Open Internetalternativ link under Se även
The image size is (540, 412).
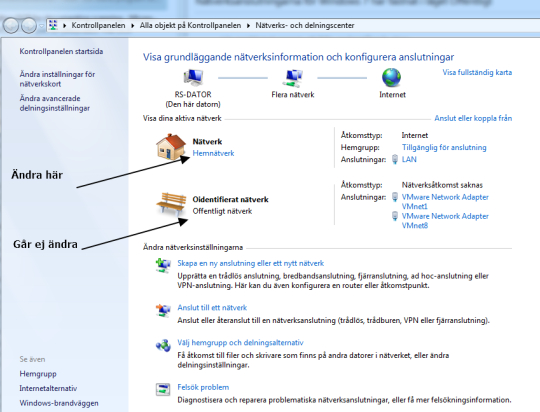tap(48, 388)
